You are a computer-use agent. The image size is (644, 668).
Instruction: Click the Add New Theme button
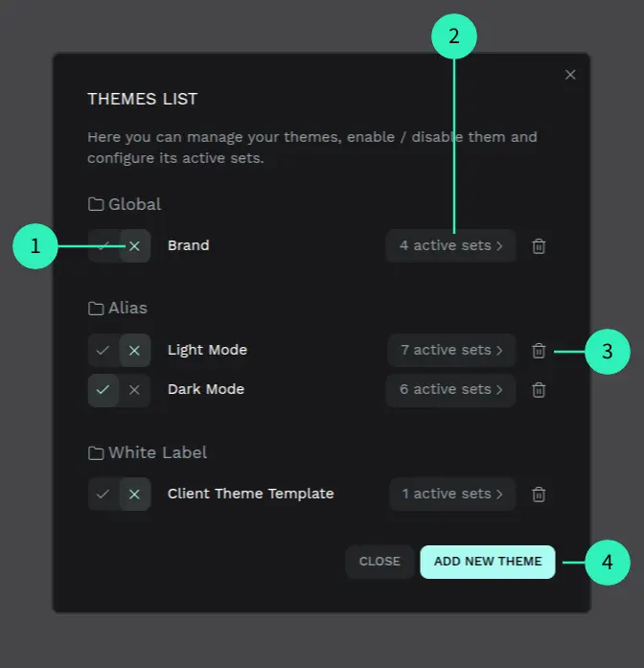(487, 562)
